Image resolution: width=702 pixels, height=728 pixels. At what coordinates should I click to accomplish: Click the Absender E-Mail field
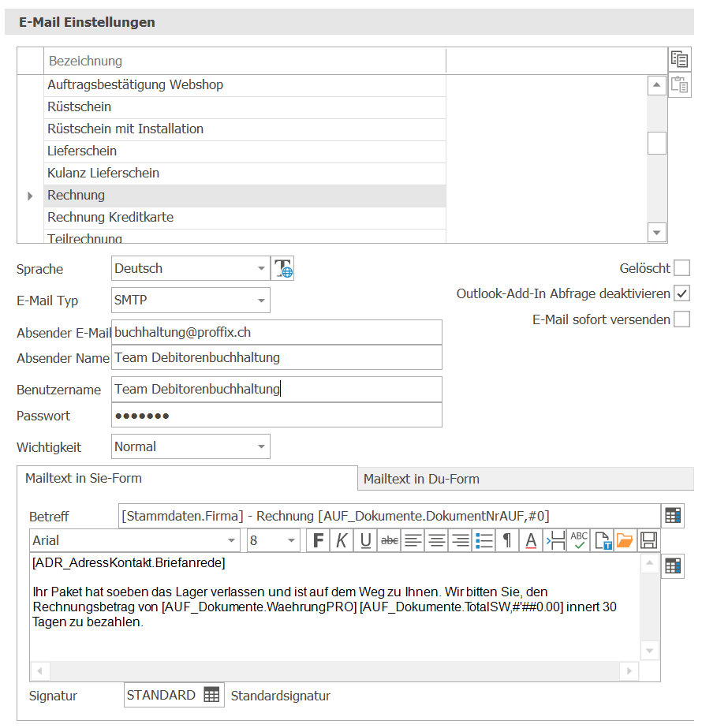(277, 332)
